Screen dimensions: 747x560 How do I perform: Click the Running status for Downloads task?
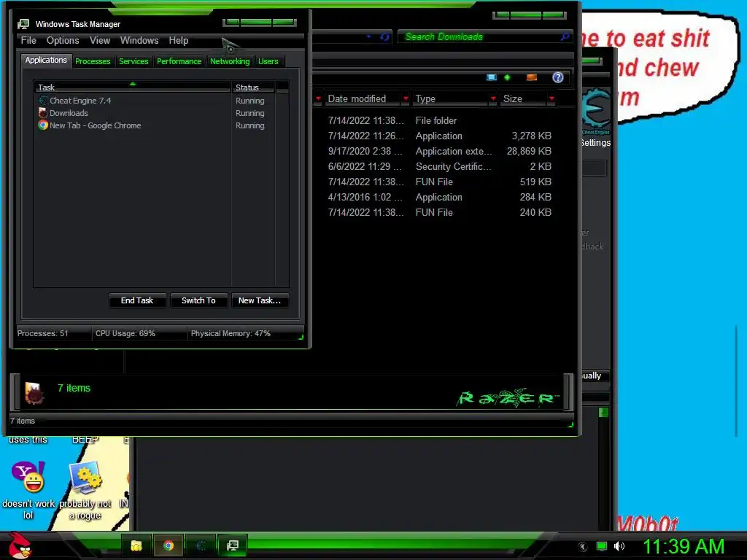click(x=249, y=113)
